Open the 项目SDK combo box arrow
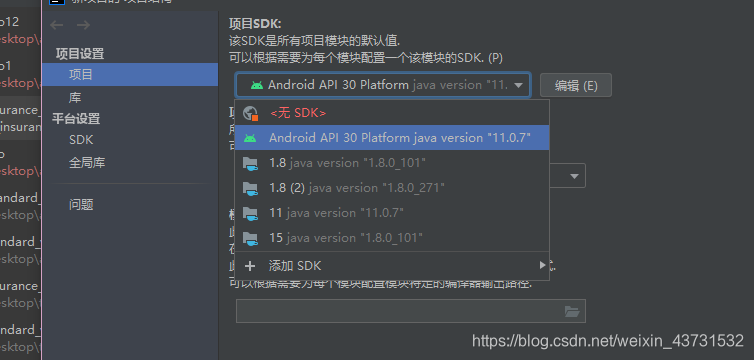Viewport: 754px width, 360px height. (x=518, y=86)
